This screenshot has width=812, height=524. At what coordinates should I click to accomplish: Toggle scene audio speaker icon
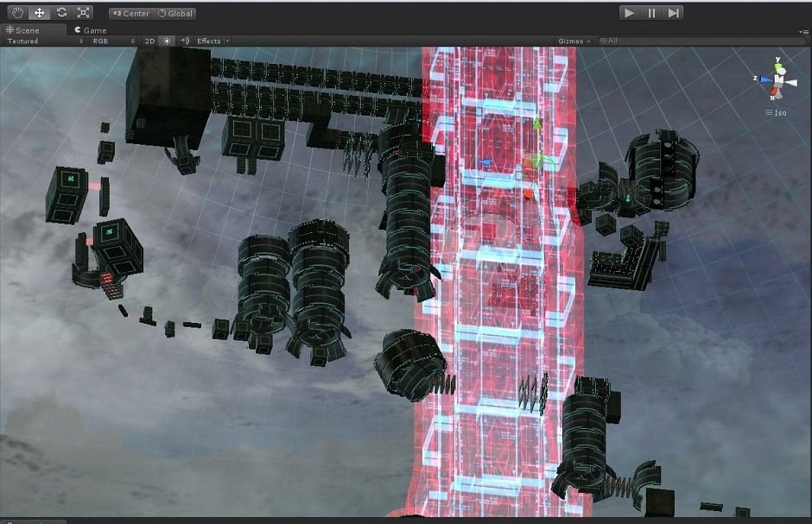point(184,41)
